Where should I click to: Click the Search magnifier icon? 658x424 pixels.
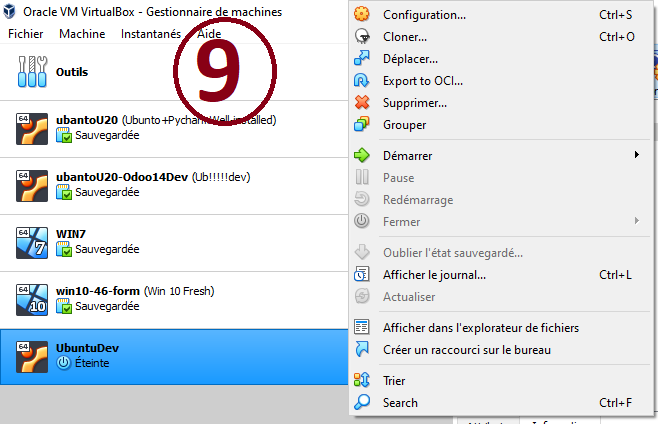[x=363, y=403]
